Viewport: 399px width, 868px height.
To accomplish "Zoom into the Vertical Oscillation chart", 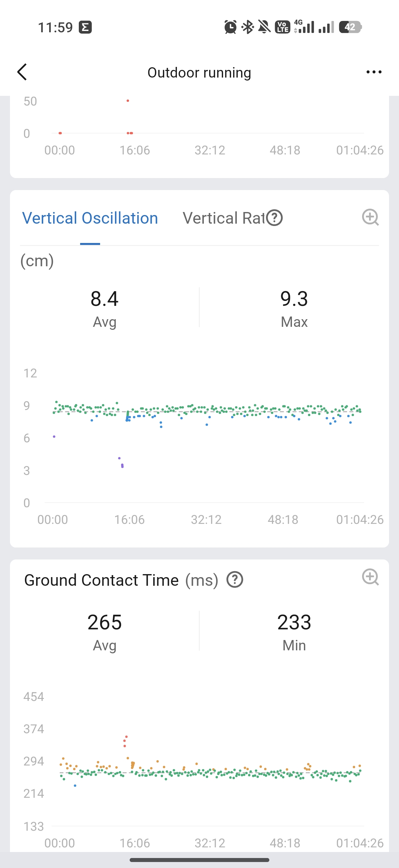I will (x=370, y=217).
